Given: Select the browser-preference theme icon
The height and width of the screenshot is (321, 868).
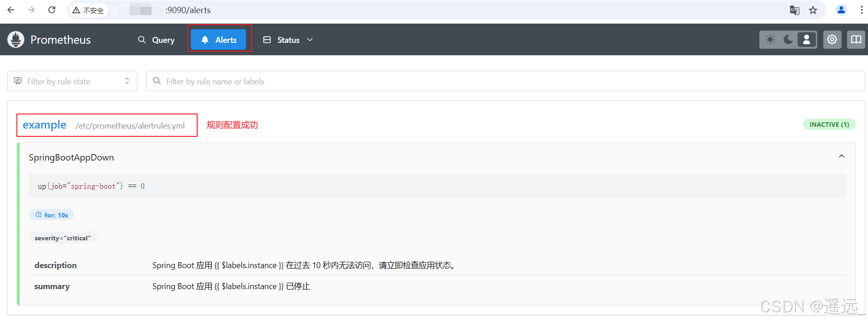Looking at the screenshot, I should pos(806,40).
